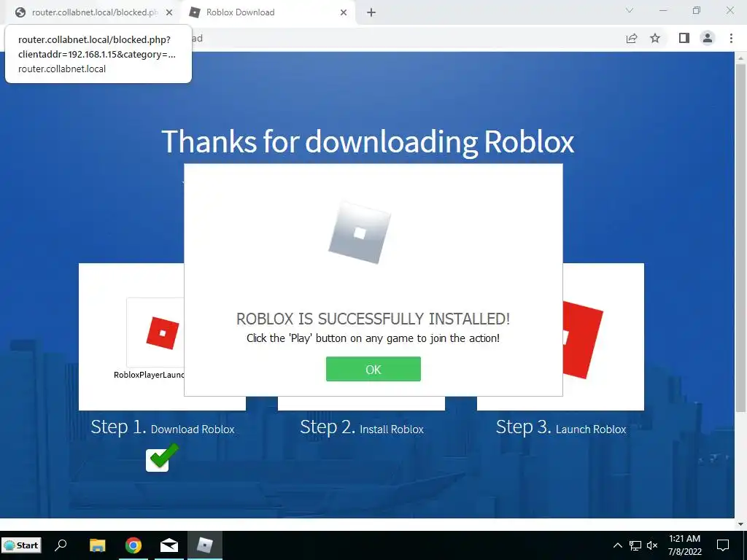Open the clock showing 1:21 AM

coord(684,545)
